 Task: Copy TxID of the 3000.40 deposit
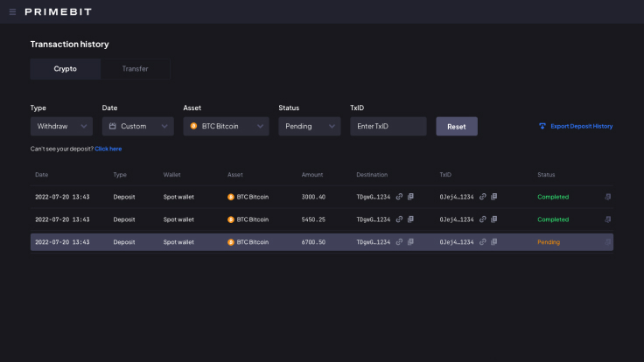(494, 197)
